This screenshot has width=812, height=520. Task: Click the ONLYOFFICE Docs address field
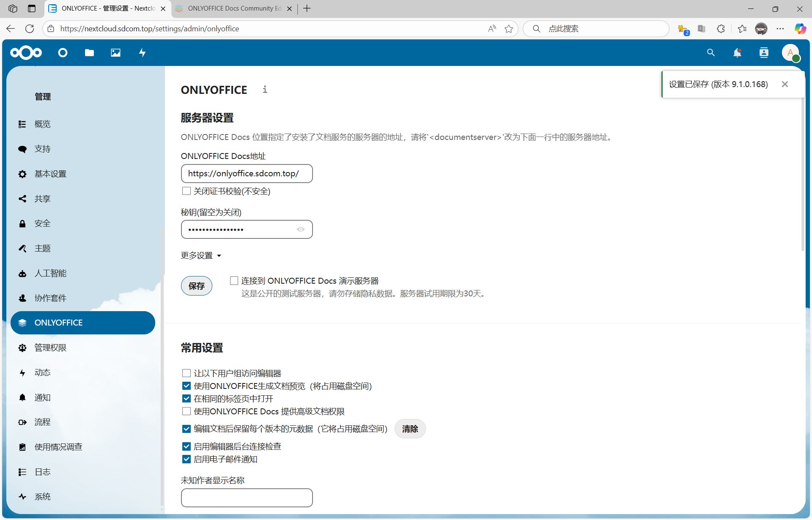click(247, 174)
